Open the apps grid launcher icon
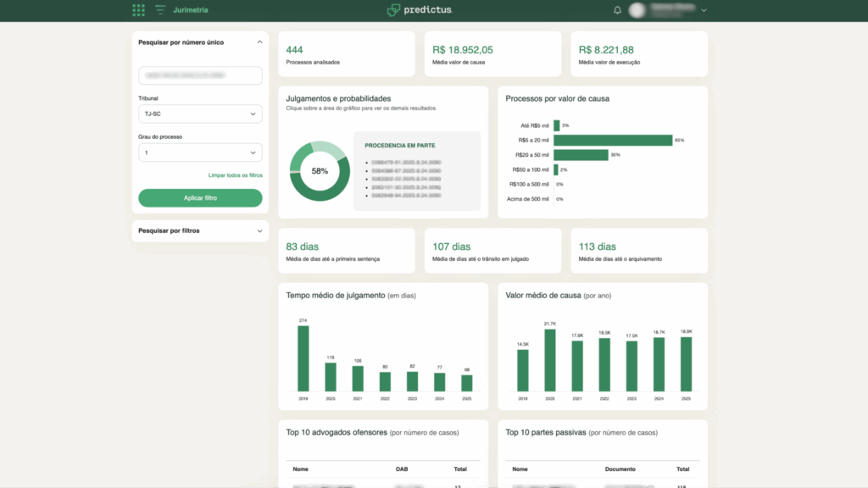The image size is (868, 488). pos(138,10)
